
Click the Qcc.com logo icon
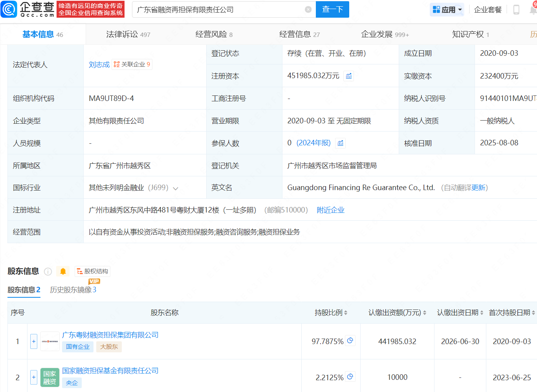coord(9,9)
